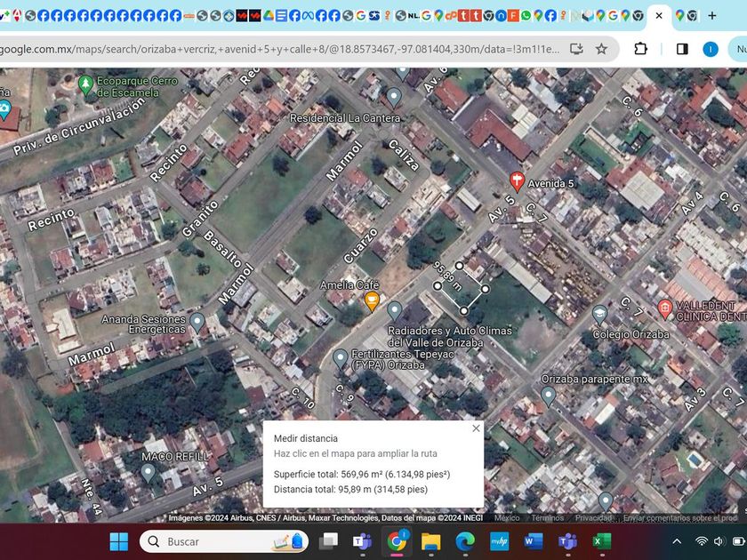Viewport: 747px width, 560px height.
Task: Toggle the browser side panel
Action: (x=682, y=49)
